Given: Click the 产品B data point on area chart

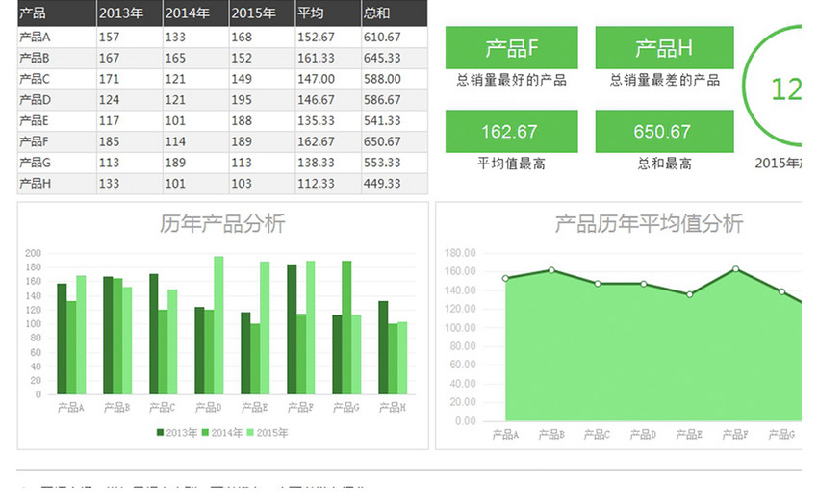Looking at the screenshot, I should coord(551,270).
